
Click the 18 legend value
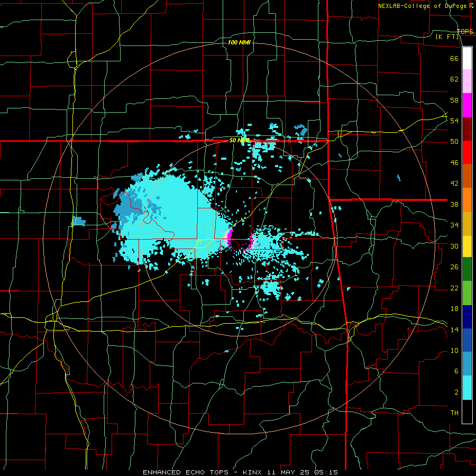pos(454,309)
